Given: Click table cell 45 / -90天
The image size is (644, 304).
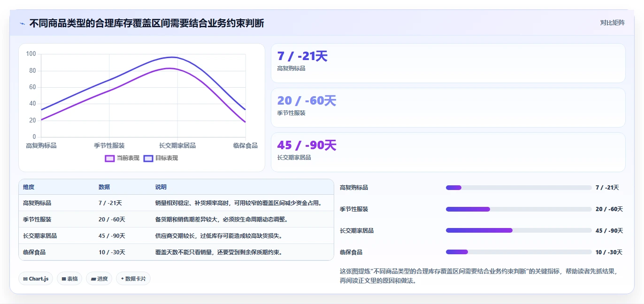Looking at the screenshot, I should [x=112, y=236].
